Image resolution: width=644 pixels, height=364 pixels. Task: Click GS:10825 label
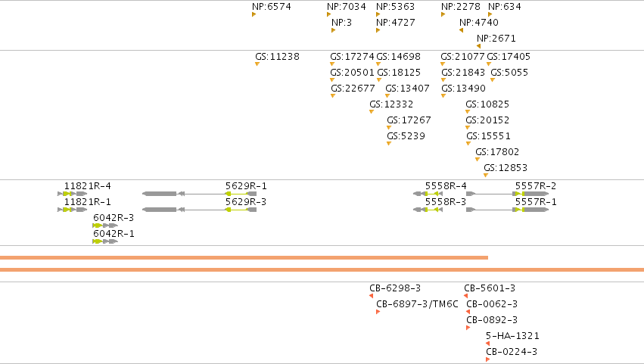[x=487, y=104]
